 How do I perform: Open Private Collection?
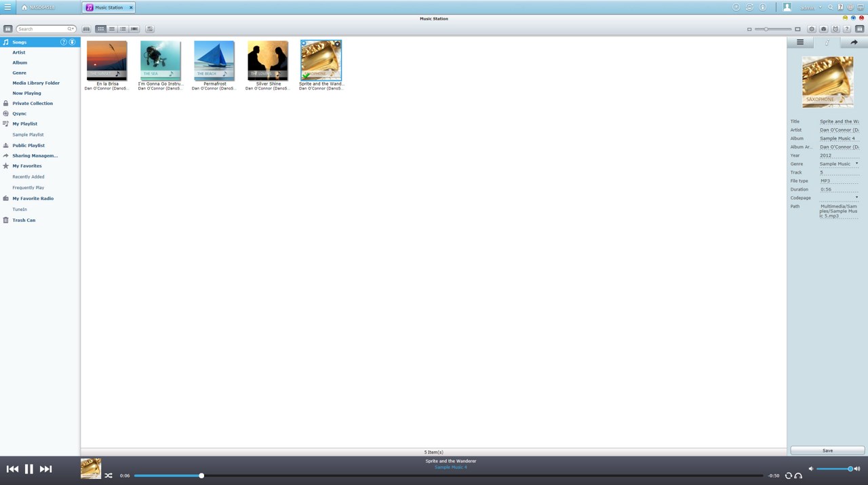click(x=33, y=103)
